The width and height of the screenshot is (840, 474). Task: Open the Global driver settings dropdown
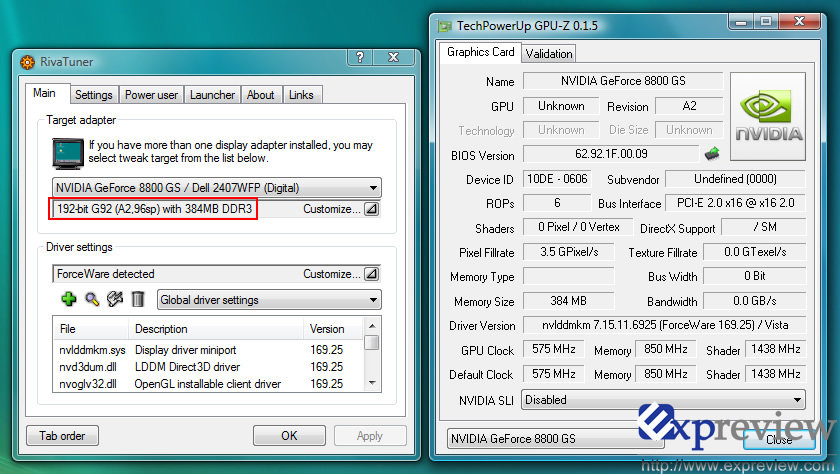tap(269, 300)
